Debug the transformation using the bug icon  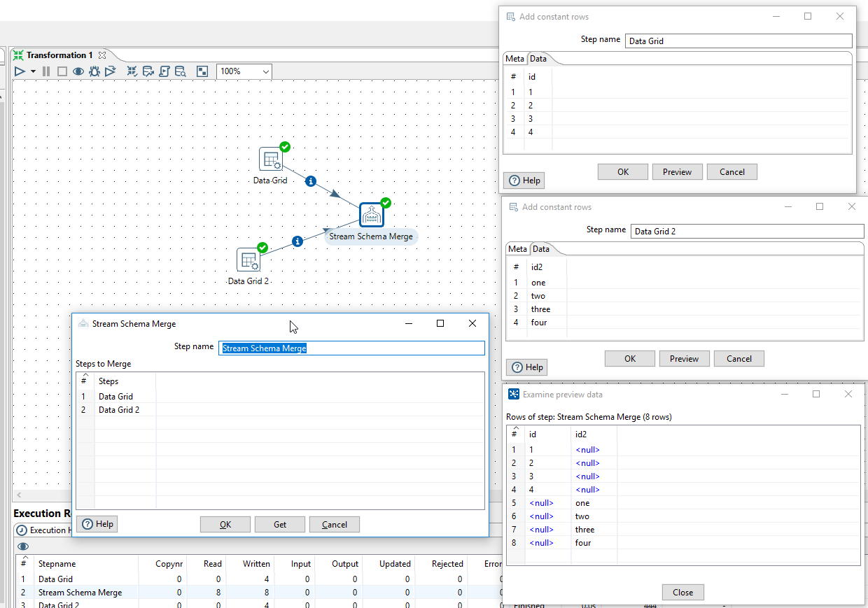94,71
